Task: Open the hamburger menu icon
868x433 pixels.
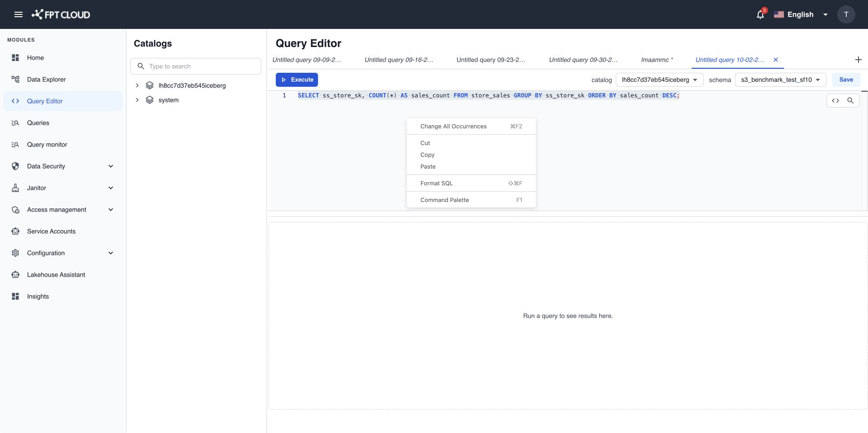Action: pos(19,14)
